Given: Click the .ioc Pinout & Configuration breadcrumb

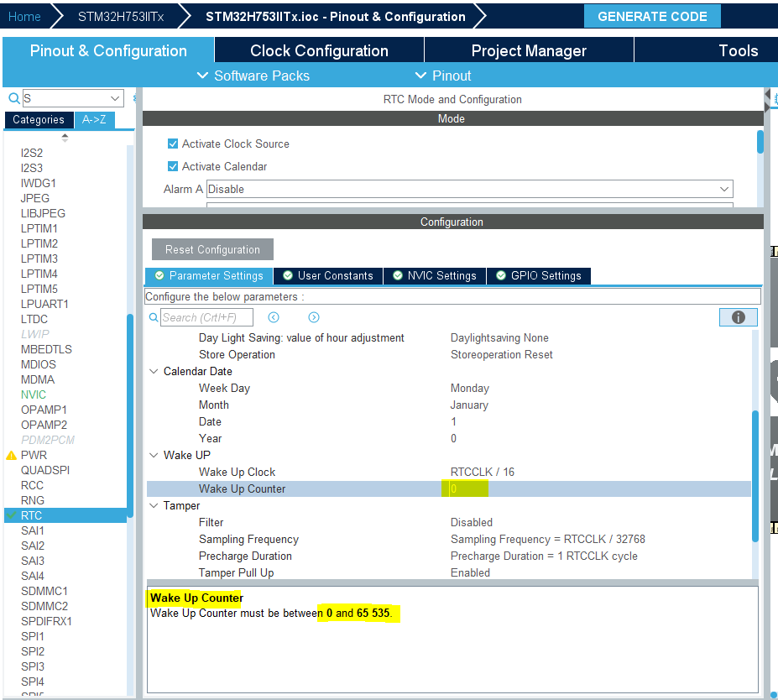Looking at the screenshot, I should point(336,17).
